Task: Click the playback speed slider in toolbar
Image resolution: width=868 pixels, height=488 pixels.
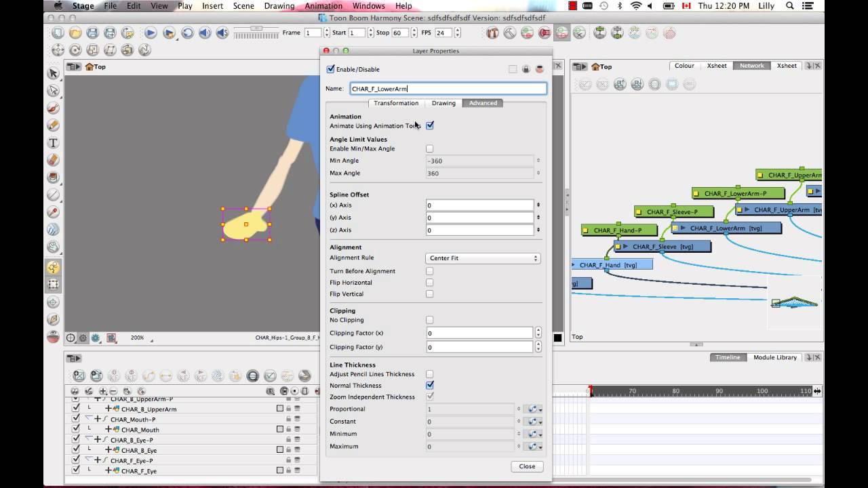Action: 256,32
